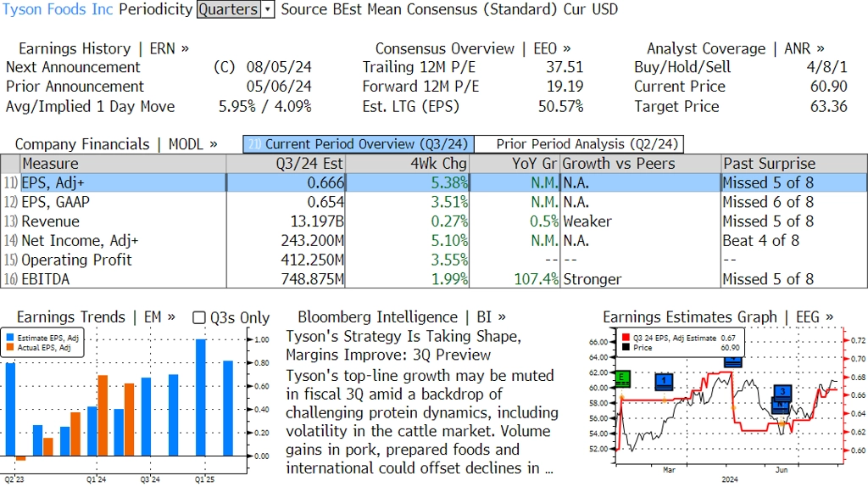The image size is (868, 487).
Task: Click the Forward 12M P/E value 19.19
Action: click(565, 87)
